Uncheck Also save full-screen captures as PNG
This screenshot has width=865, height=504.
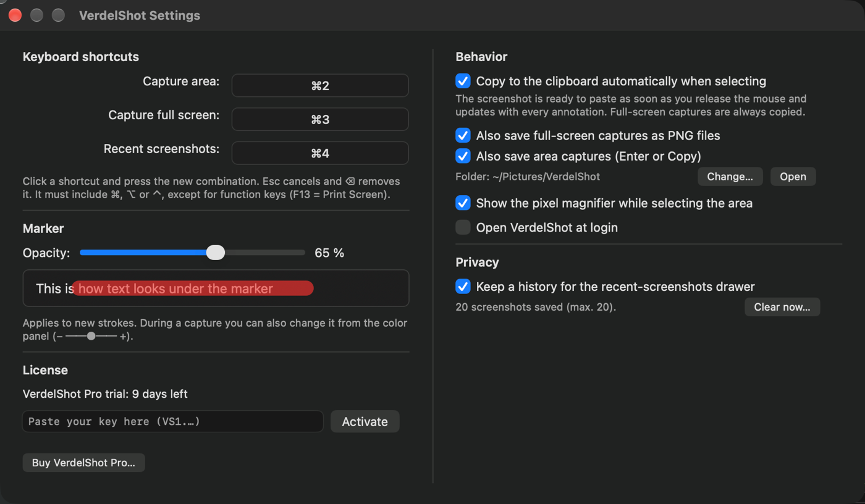click(463, 135)
